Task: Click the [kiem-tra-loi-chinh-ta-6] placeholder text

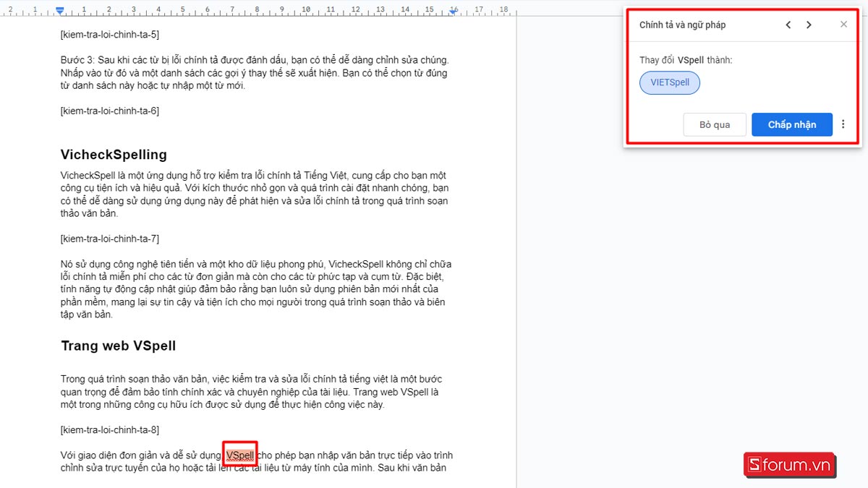Action: click(x=110, y=111)
